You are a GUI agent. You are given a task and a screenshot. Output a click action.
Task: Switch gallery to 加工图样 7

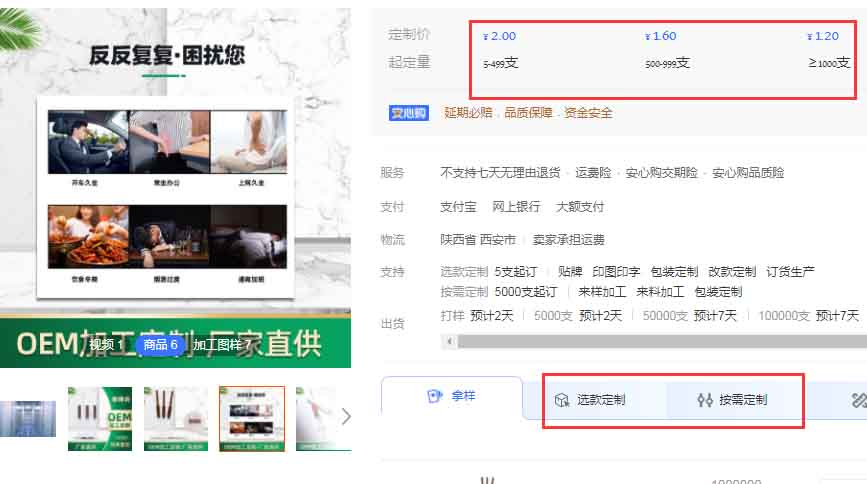pos(222,345)
